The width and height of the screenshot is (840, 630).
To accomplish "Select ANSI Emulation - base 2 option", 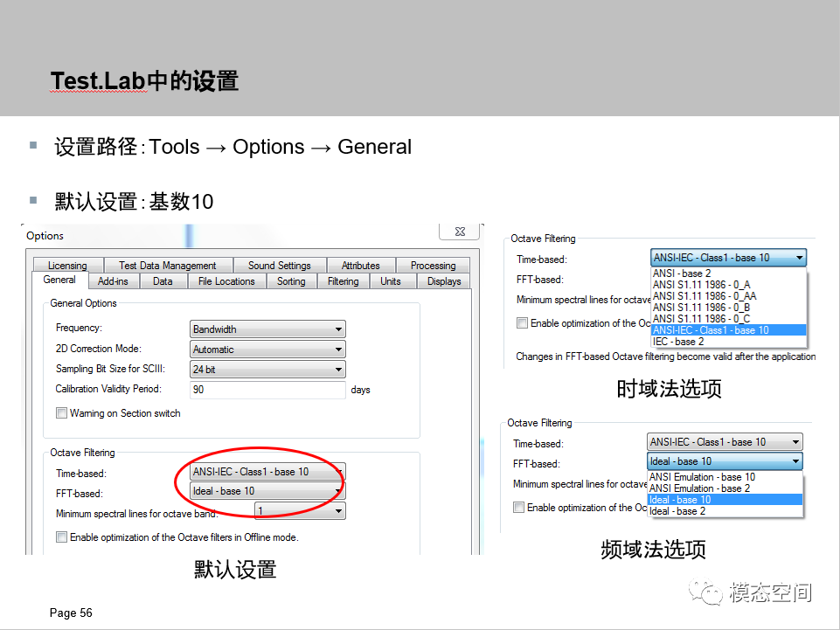I will [725, 488].
